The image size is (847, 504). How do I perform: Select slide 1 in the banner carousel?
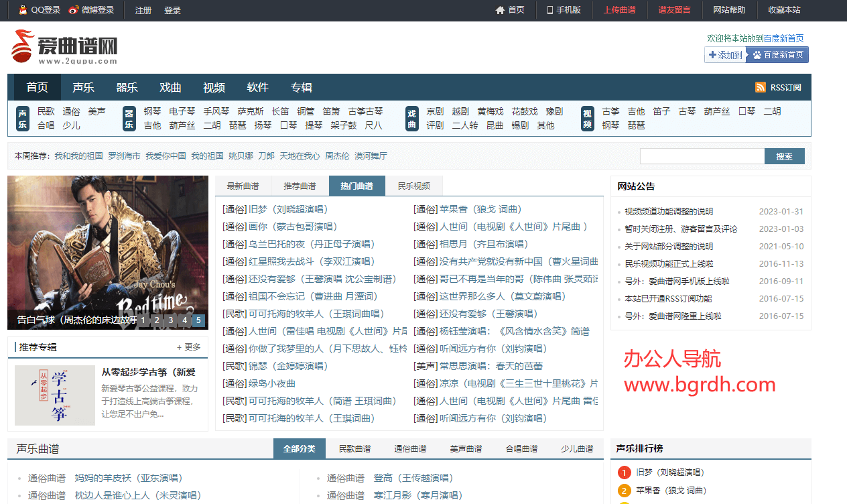(x=143, y=320)
